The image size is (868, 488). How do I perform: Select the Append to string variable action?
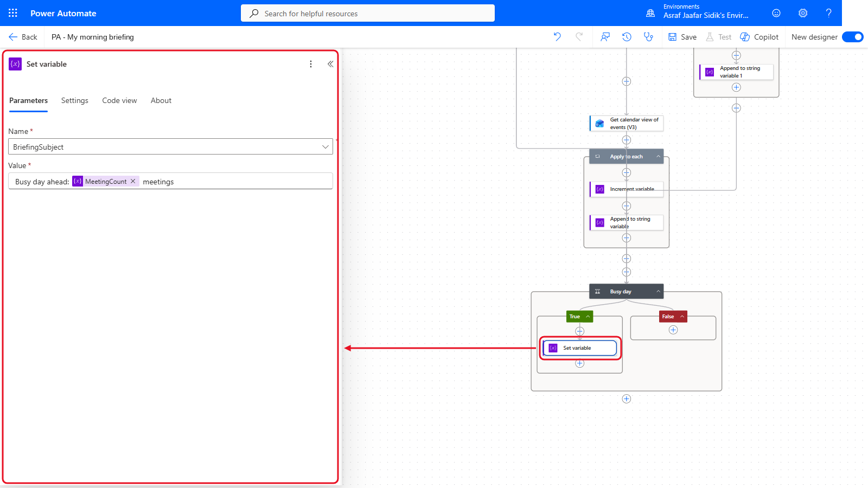coord(627,222)
